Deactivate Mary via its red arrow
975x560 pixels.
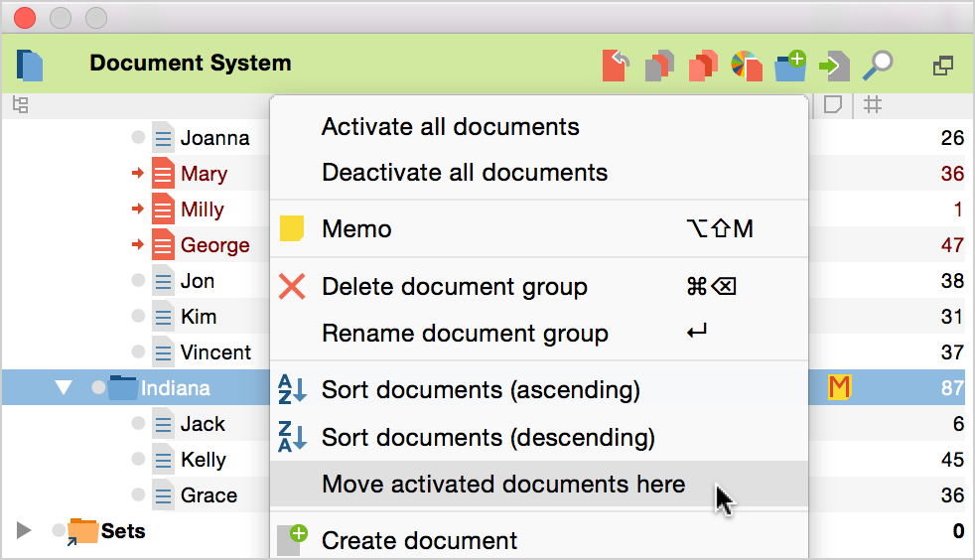[138, 174]
